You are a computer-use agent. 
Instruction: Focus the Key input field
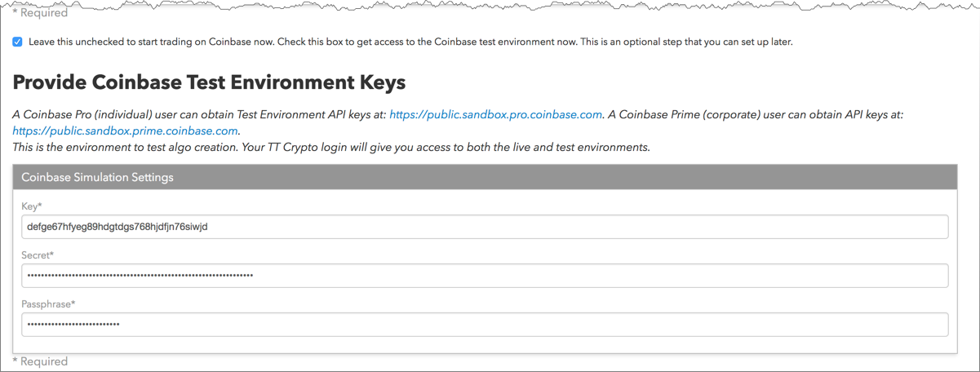(485, 227)
